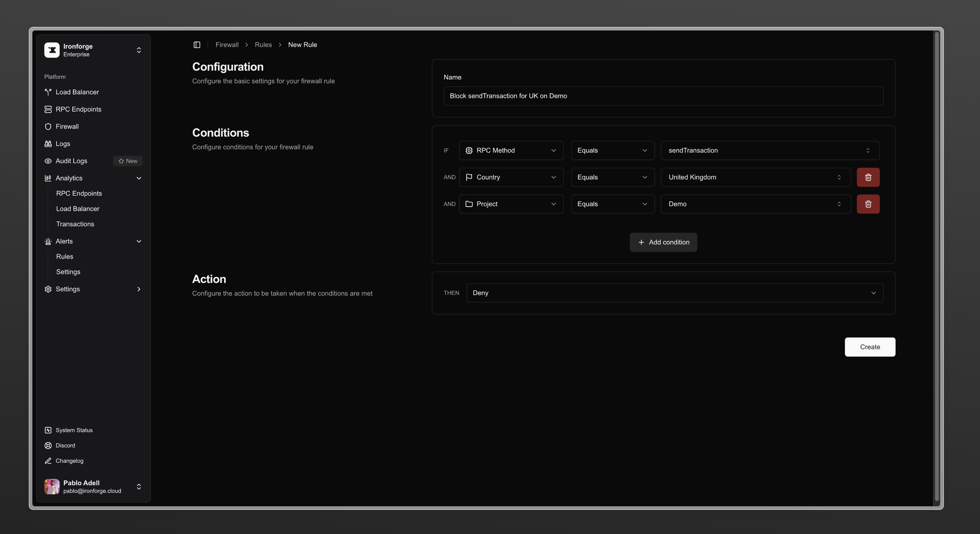Click the New badge next to Audit Logs

click(x=128, y=161)
